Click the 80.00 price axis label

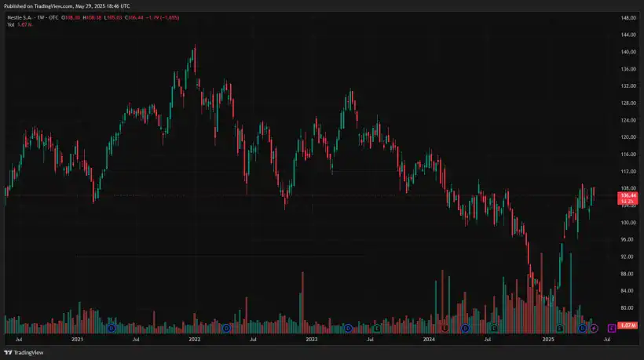coord(627,308)
